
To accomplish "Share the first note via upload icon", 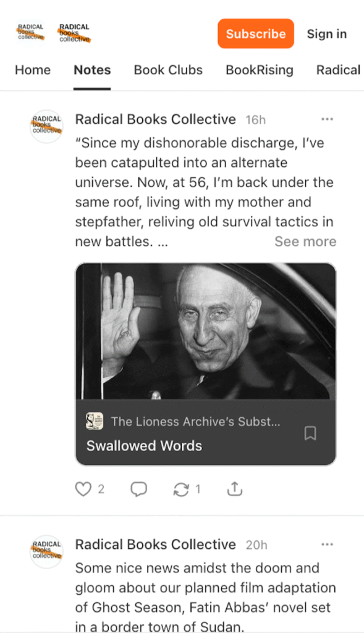I will tap(234, 489).
